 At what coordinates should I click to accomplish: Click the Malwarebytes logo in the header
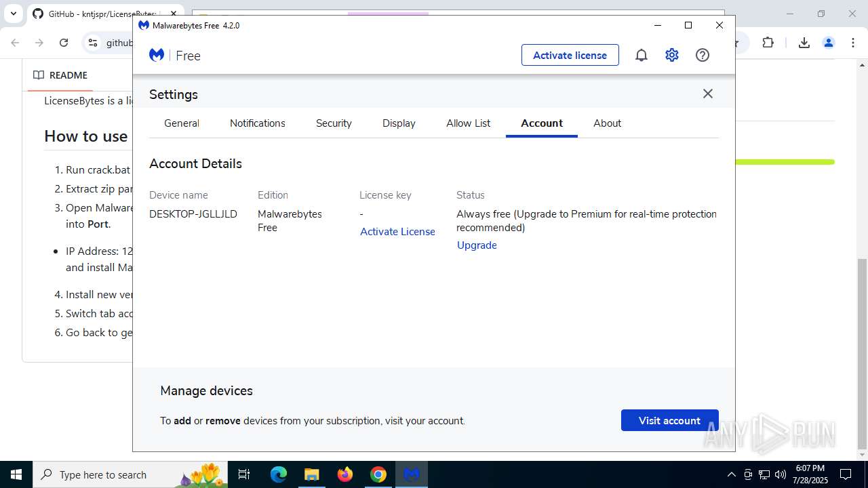[x=157, y=56]
